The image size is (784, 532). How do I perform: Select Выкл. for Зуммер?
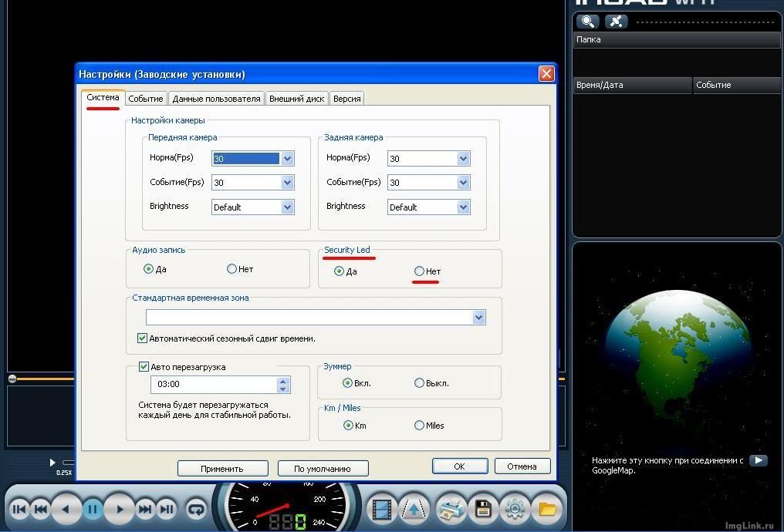click(419, 383)
